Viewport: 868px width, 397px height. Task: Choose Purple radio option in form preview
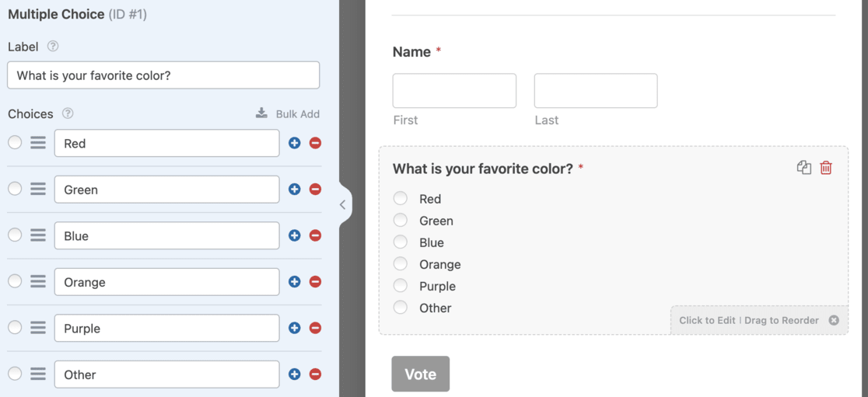point(401,286)
